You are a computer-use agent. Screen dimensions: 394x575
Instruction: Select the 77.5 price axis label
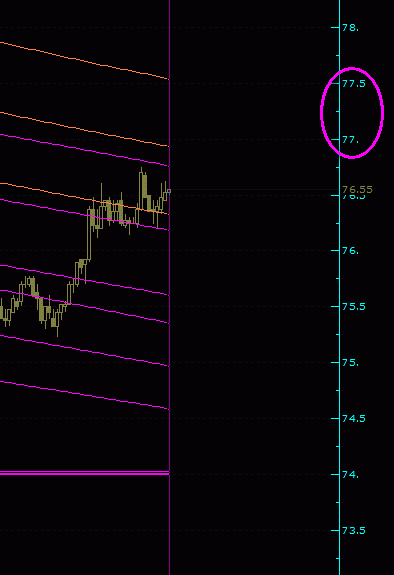[x=354, y=84]
